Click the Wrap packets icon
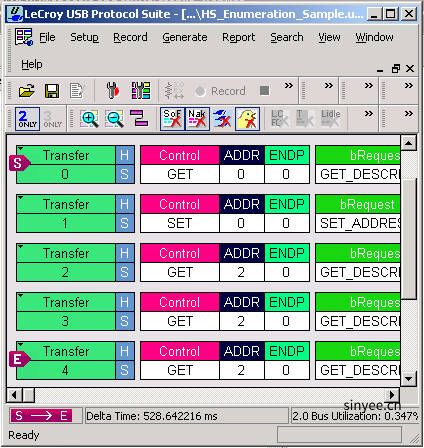Viewport: 424px width, 448px height. point(139,119)
